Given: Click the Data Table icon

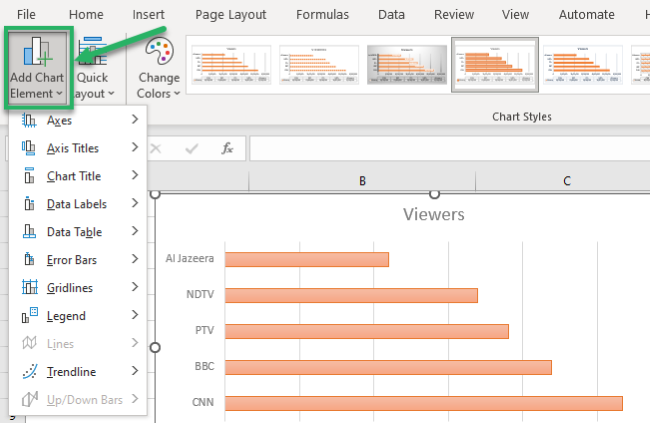Looking at the screenshot, I should pos(29,232).
